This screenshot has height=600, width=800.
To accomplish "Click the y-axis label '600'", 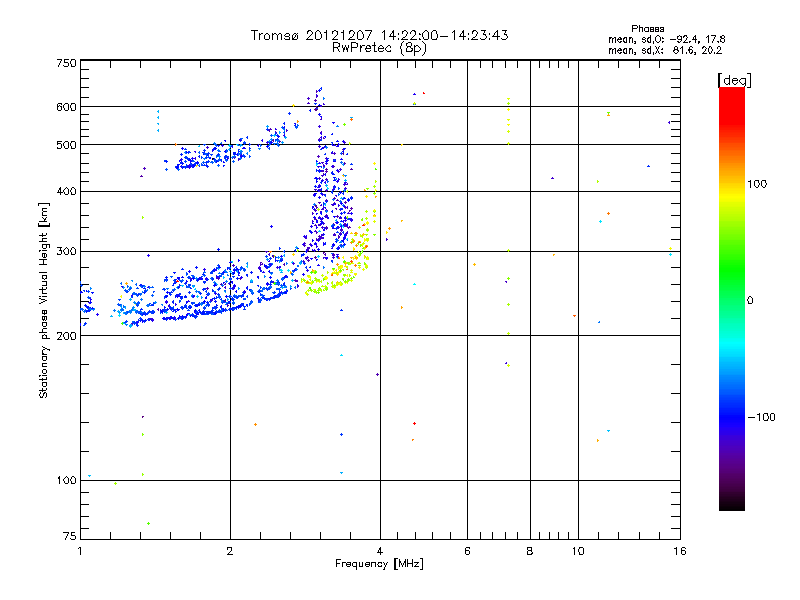I will point(66,107).
